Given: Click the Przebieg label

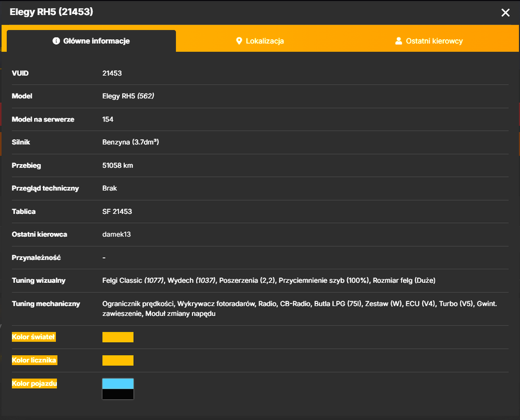Looking at the screenshot, I should 26,166.
